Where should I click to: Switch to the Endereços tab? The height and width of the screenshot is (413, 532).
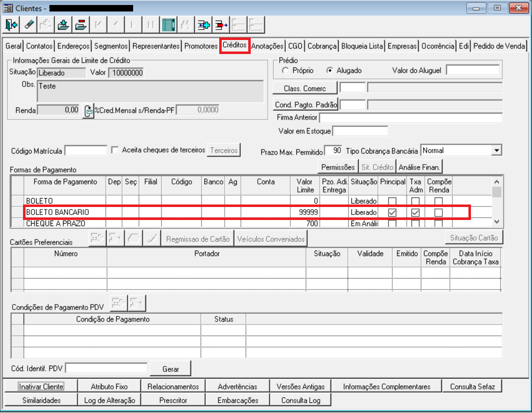click(x=73, y=46)
